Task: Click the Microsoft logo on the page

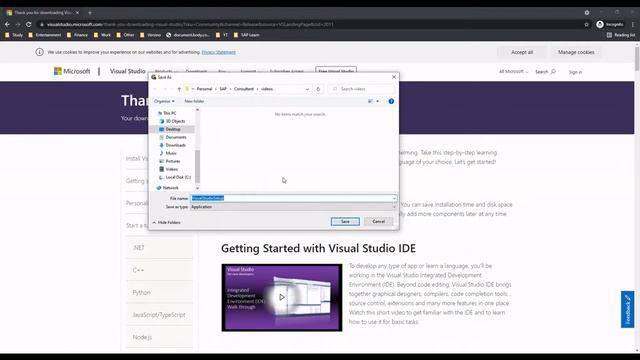Action: pyautogui.click(x=72, y=71)
